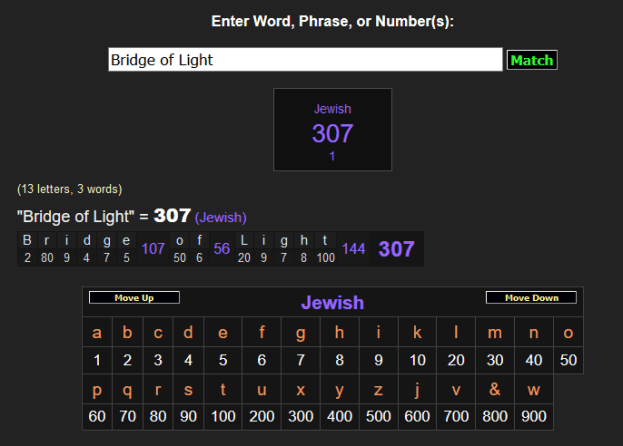
Task: Click the word total 56 for 'of'
Action: [222, 249]
